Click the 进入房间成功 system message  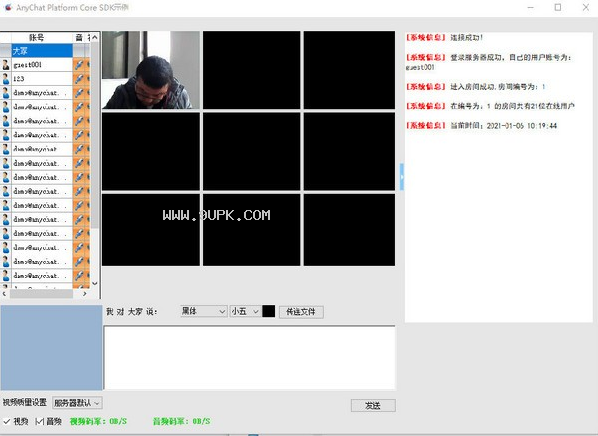475,87
